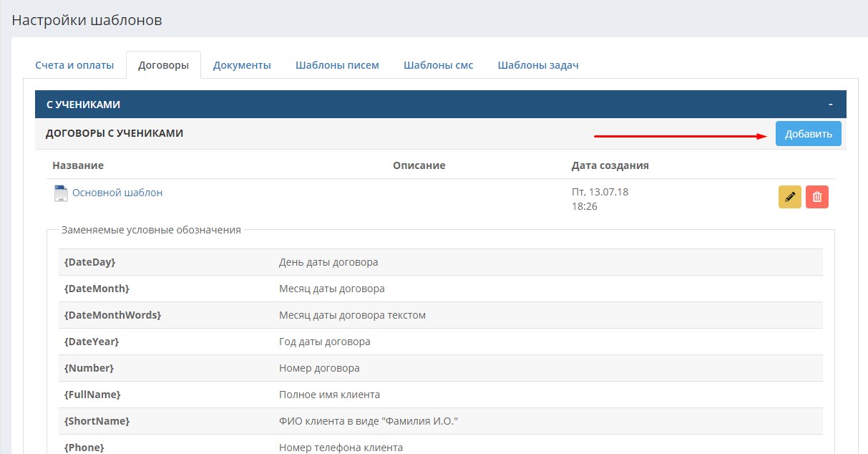The image size is (868, 454).
Task: Click the description Номер договора
Action: [x=319, y=368]
